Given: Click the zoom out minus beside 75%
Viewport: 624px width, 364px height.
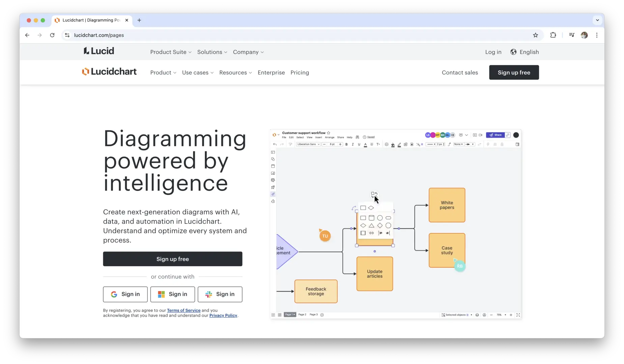Looking at the screenshot, I should point(491,315).
